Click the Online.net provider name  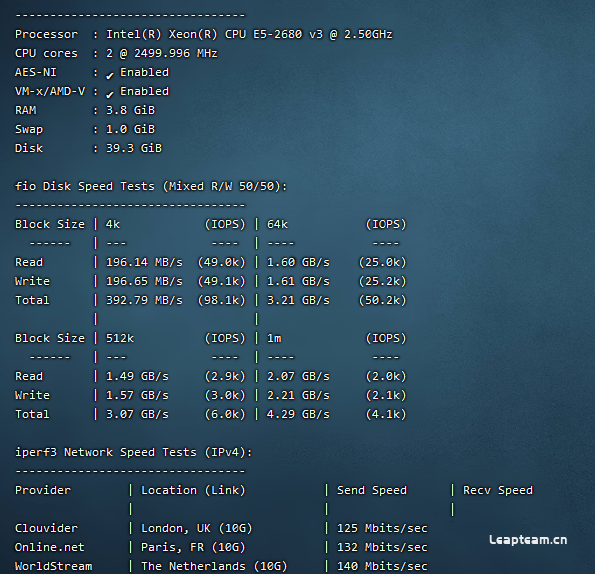click(50, 547)
